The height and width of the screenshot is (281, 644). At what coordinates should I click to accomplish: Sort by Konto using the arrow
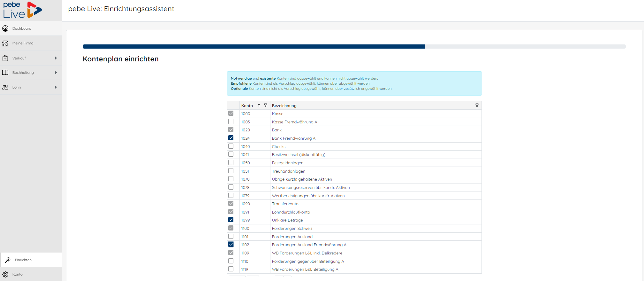259,105
